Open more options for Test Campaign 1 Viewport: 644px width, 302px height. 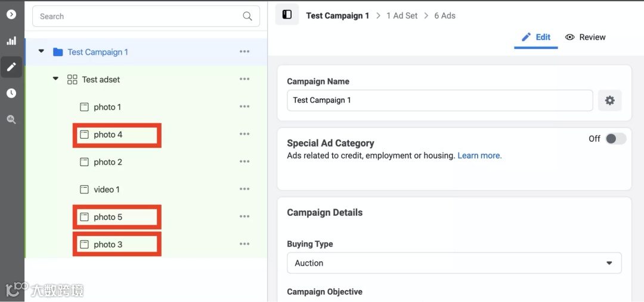244,52
